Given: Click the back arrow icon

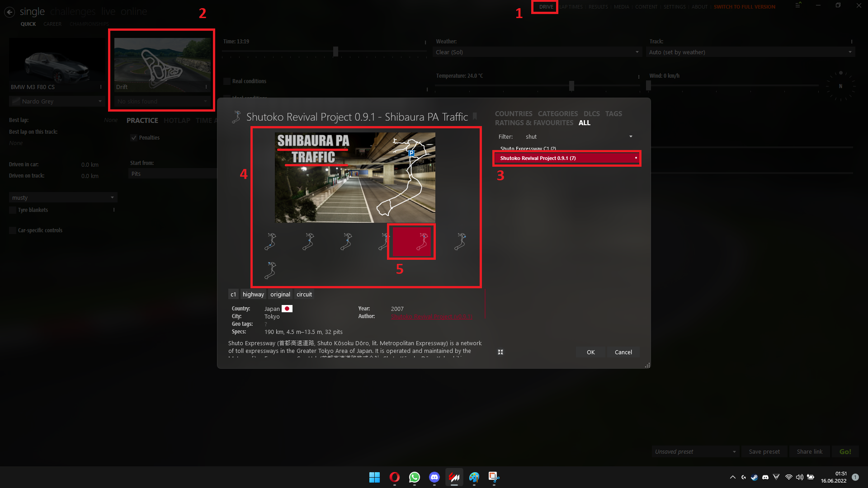Looking at the screenshot, I should [x=9, y=12].
